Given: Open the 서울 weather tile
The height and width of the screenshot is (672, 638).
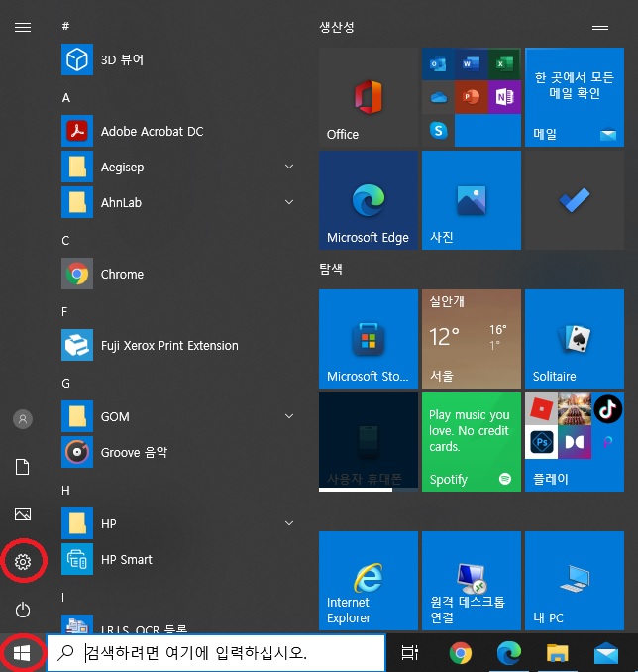Looking at the screenshot, I should tap(472, 339).
